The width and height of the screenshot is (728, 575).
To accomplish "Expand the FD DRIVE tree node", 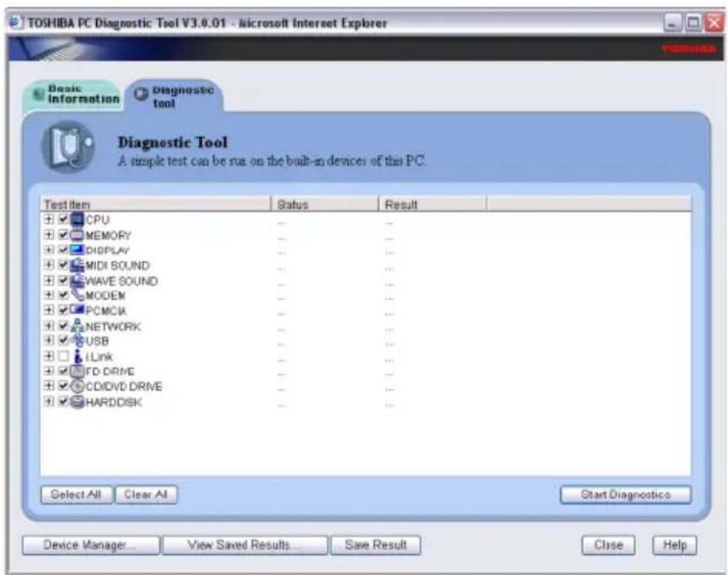I will [49, 371].
